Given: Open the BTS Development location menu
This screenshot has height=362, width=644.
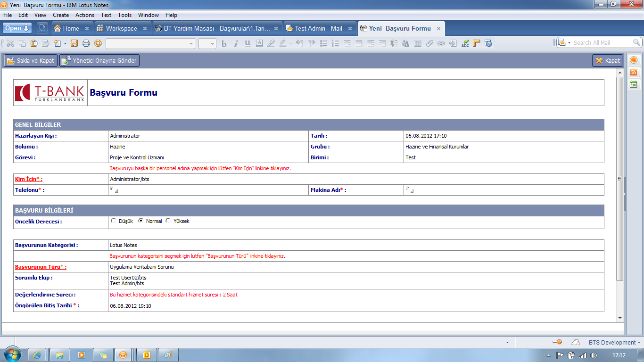Looking at the screenshot, I should 614,342.
